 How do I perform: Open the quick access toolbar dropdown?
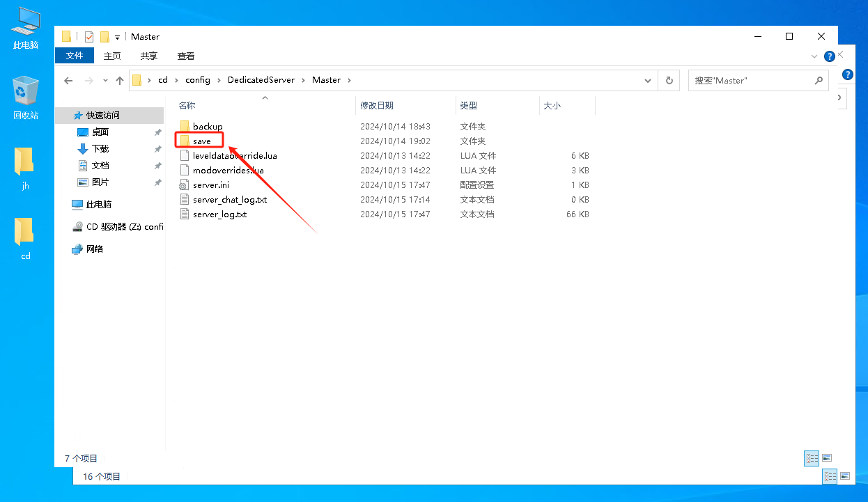[x=117, y=37]
